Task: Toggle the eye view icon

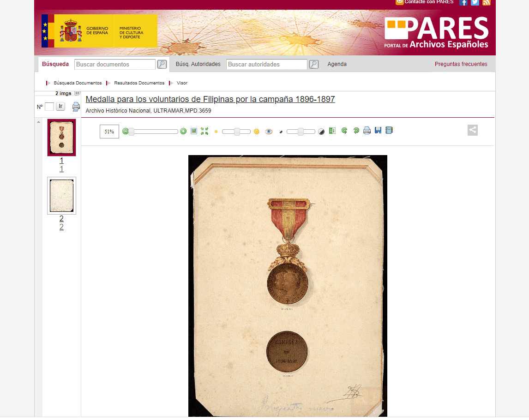Action: 269,132
